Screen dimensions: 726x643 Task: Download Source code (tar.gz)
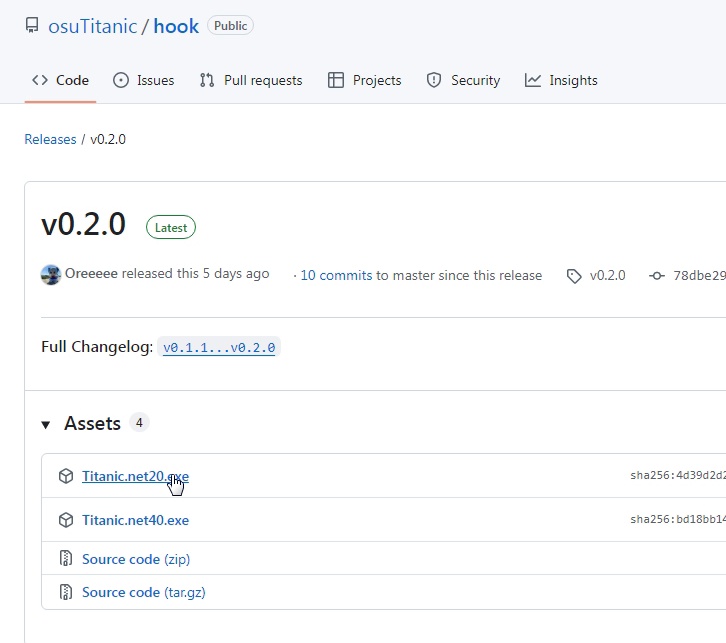144,592
